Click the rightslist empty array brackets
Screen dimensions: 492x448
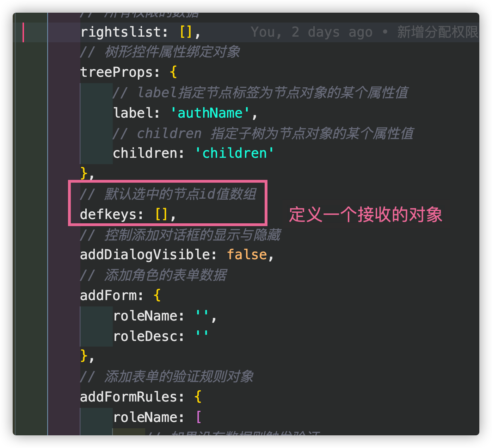186,32
